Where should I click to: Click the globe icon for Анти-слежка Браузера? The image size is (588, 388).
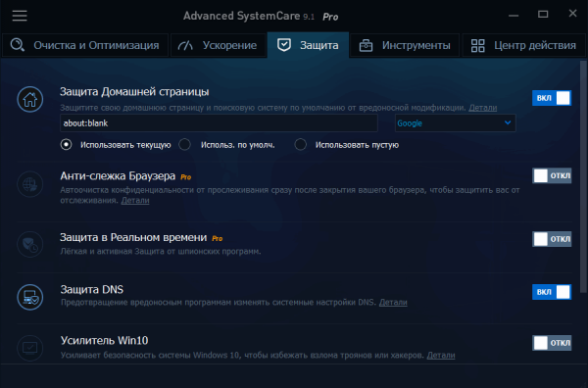point(30,184)
